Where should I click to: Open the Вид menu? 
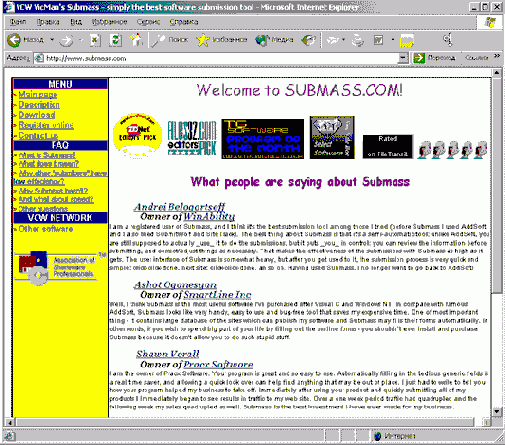(x=76, y=22)
